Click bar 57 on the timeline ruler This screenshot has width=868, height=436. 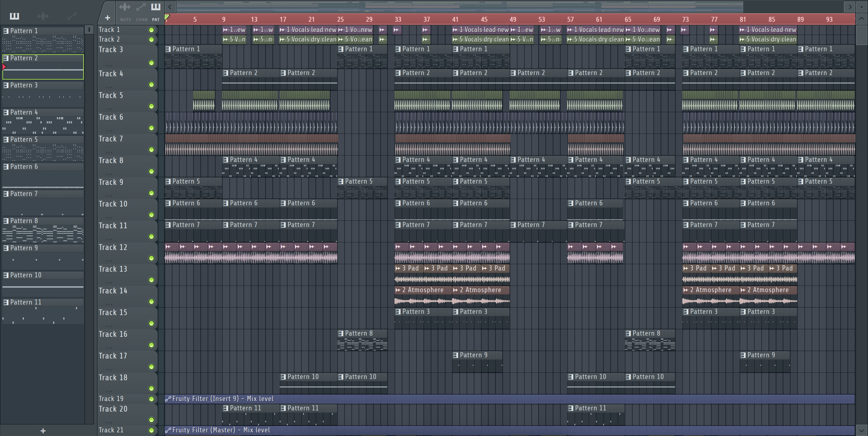[570, 19]
